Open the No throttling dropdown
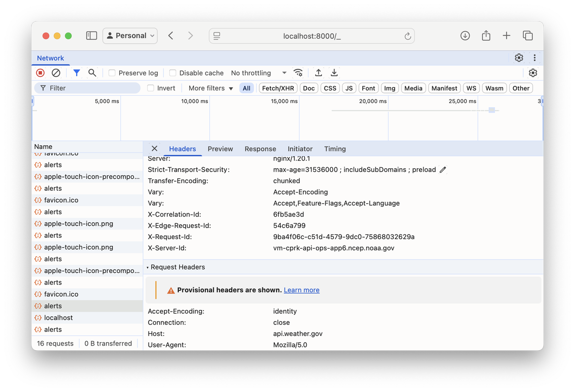The image size is (575, 392). [258, 73]
